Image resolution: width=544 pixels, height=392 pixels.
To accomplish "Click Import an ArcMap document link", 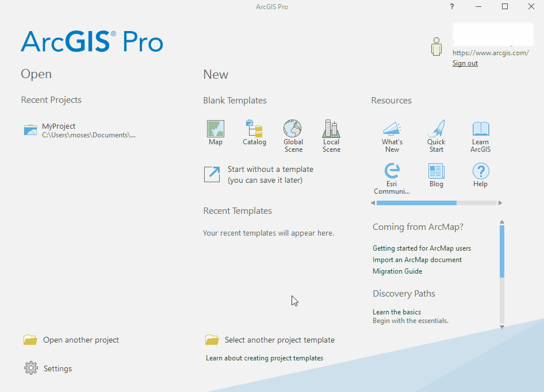I will click(x=417, y=259).
